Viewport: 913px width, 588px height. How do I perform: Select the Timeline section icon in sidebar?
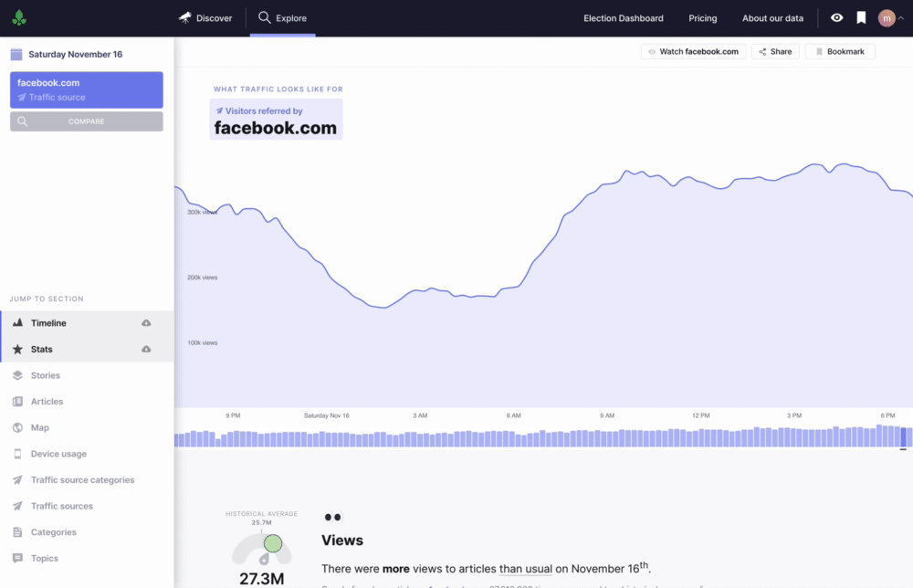(x=16, y=322)
